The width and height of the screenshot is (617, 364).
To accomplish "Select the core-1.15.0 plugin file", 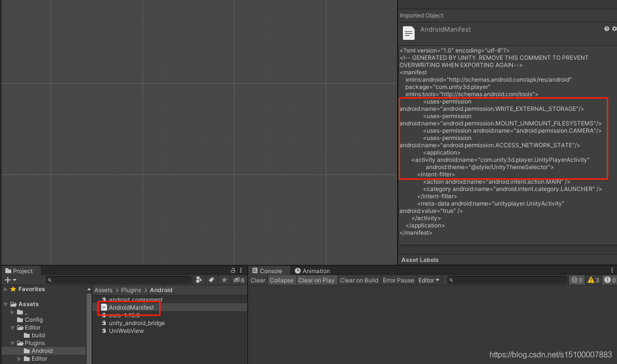I will (124, 315).
